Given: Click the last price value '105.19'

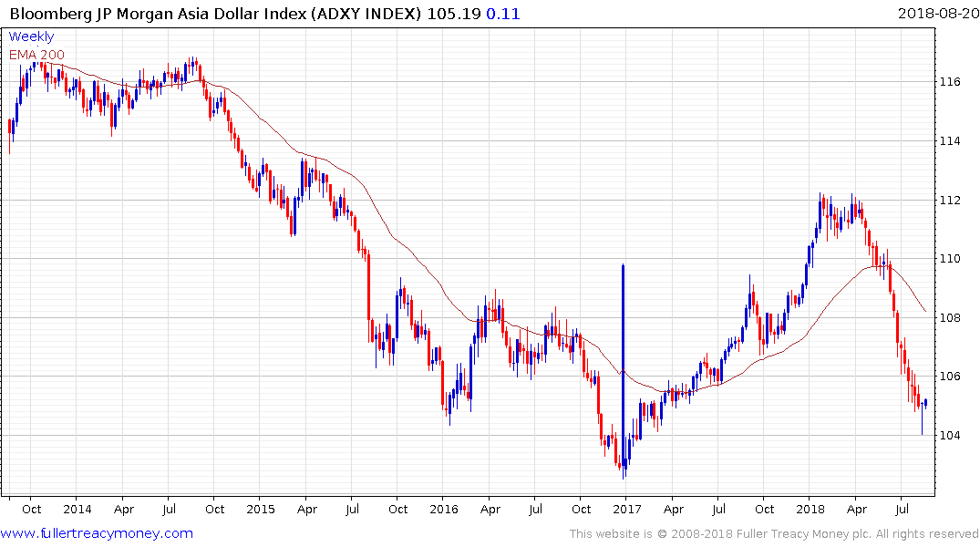Looking at the screenshot, I should [454, 14].
